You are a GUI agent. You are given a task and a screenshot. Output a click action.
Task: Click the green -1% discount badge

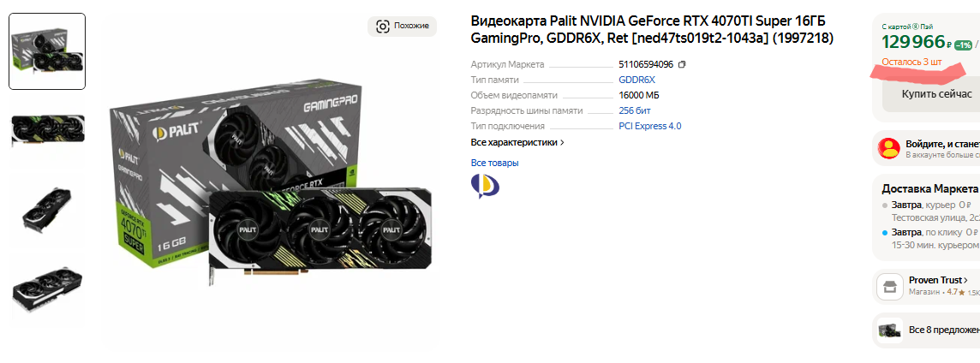pyautogui.click(x=963, y=45)
